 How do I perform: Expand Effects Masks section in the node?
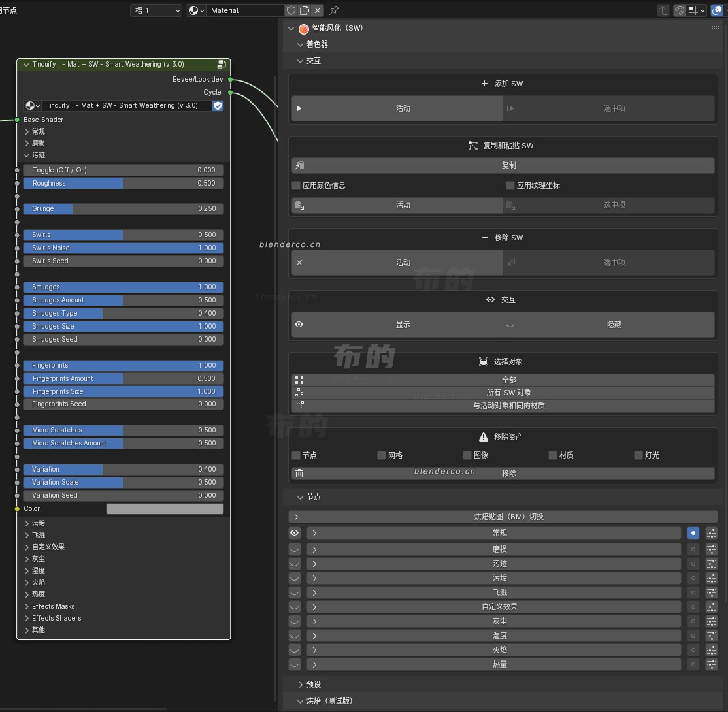pyautogui.click(x=26, y=607)
